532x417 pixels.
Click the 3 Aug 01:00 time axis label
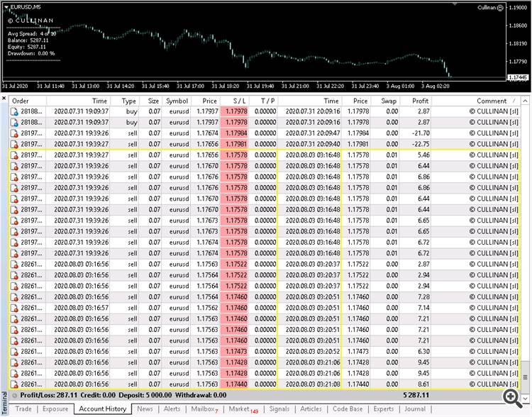tap(400, 87)
